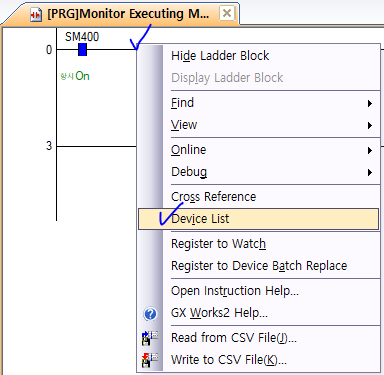Choose Write to CSV File(K)

point(259,360)
